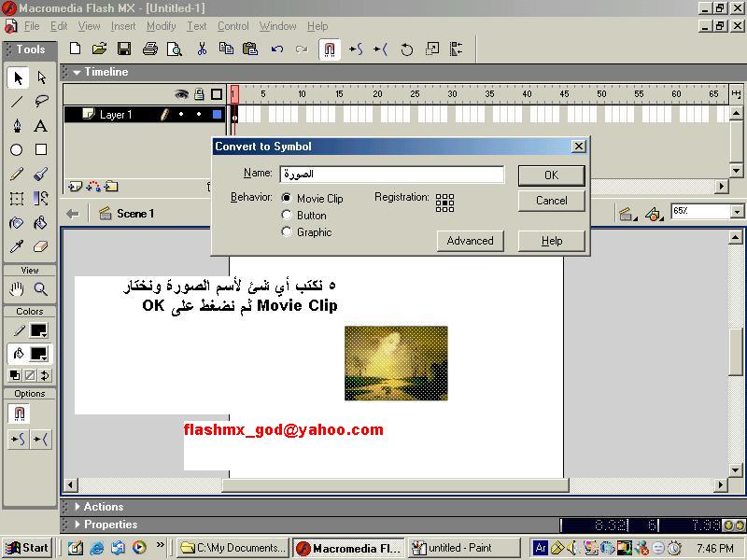Select the Arrow selection tool
747x560 pixels.
pyautogui.click(x=18, y=77)
